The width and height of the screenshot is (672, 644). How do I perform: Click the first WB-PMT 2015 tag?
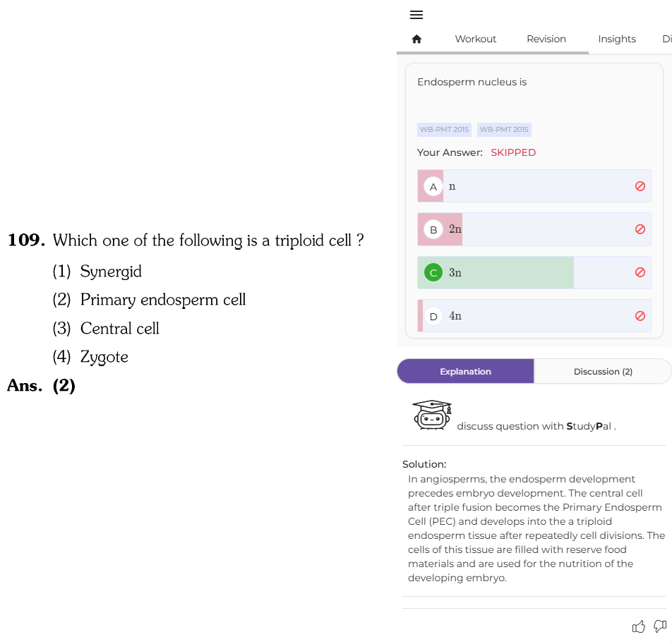(444, 129)
